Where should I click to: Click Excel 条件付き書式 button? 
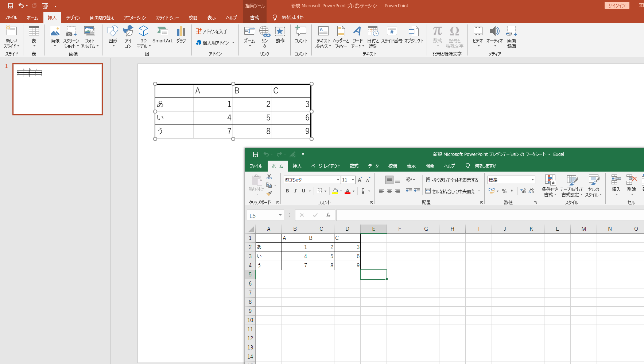(x=550, y=186)
